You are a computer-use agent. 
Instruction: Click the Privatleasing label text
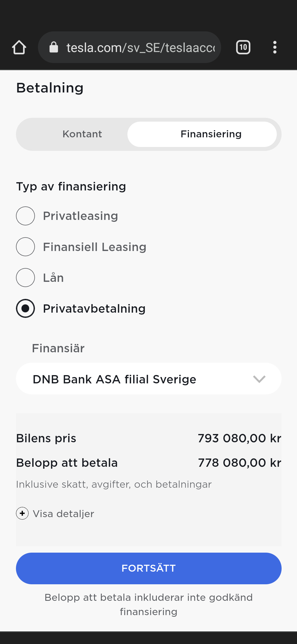tap(81, 216)
